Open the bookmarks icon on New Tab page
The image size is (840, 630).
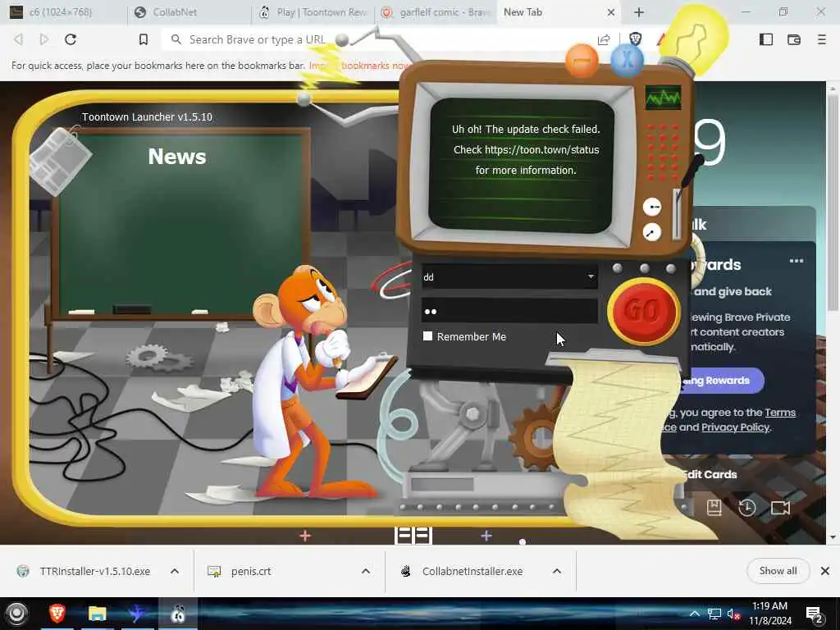tap(714, 507)
